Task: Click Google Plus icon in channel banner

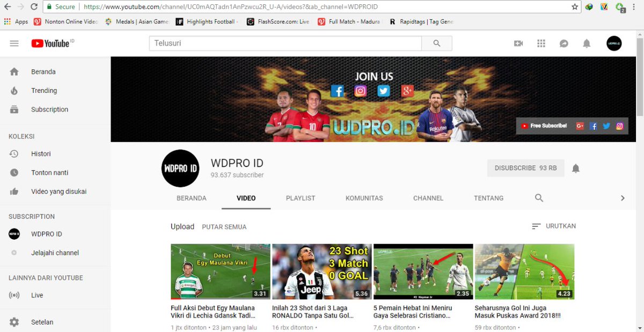Action: (407, 91)
